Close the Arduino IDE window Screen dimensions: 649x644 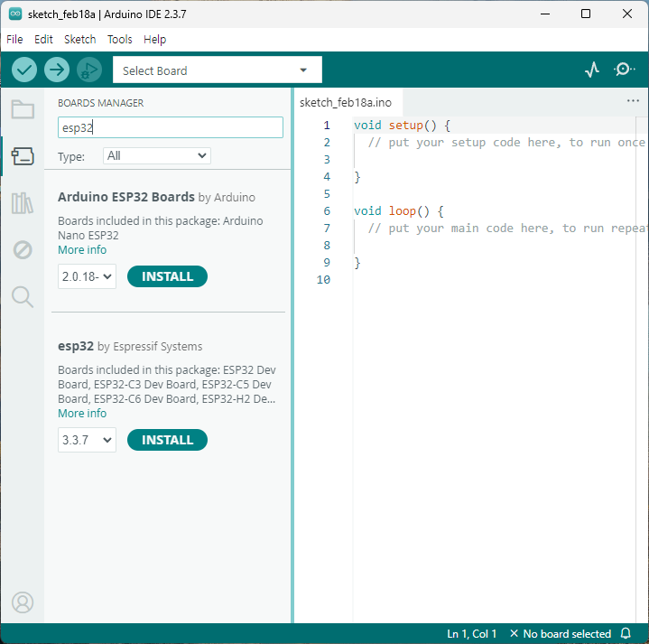tap(626, 14)
